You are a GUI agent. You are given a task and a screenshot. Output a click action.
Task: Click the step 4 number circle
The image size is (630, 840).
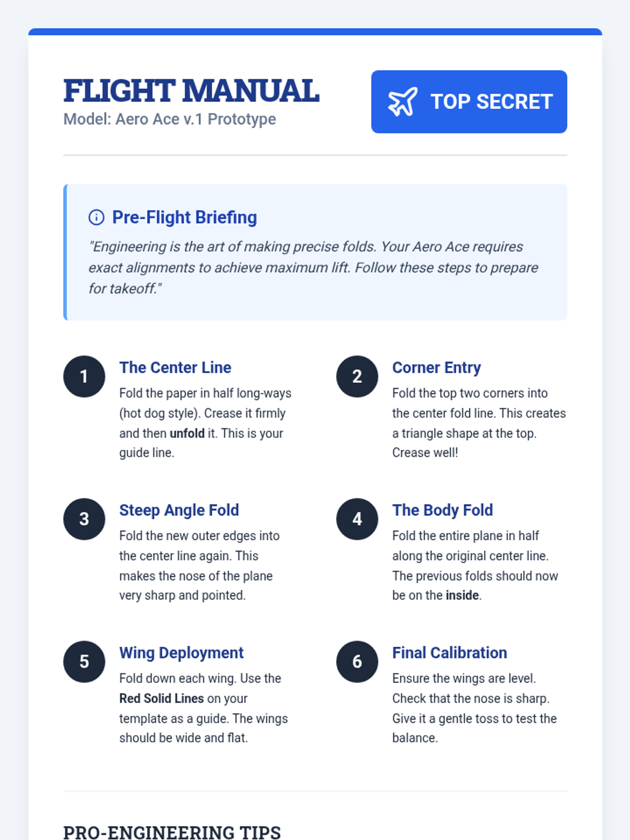coord(357,519)
